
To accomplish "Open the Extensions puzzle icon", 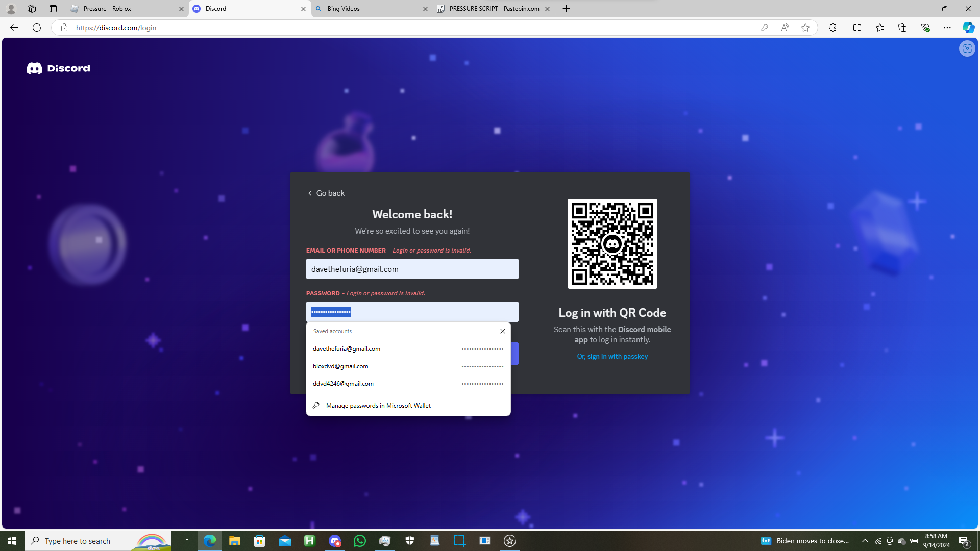I will 832,28.
